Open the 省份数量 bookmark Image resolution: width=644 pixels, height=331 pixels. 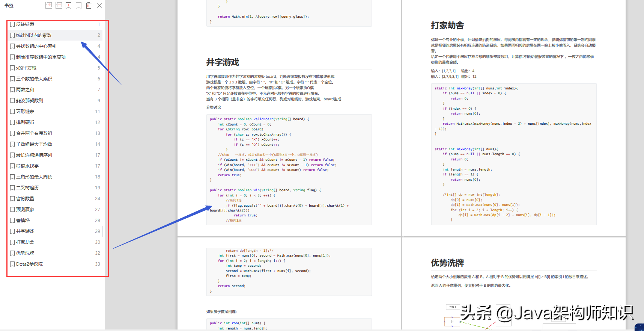56,199
